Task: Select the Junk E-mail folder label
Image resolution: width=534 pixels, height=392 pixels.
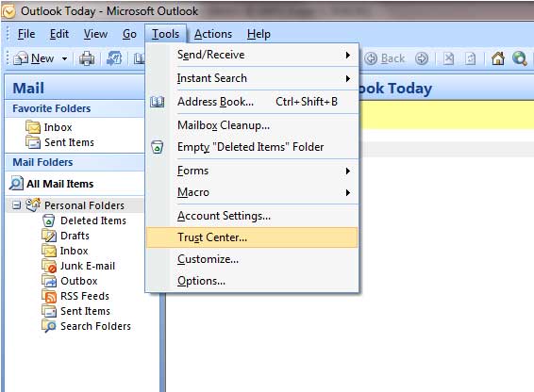Action: 88,266
